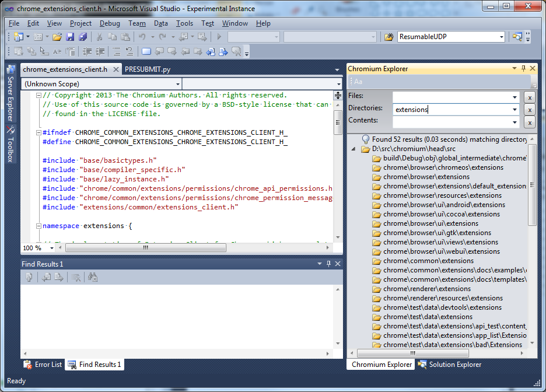The height and width of the screenshot is (392, 546).
Task: Select the Chromium Explorer bottom tab
Action: [381, 365]
